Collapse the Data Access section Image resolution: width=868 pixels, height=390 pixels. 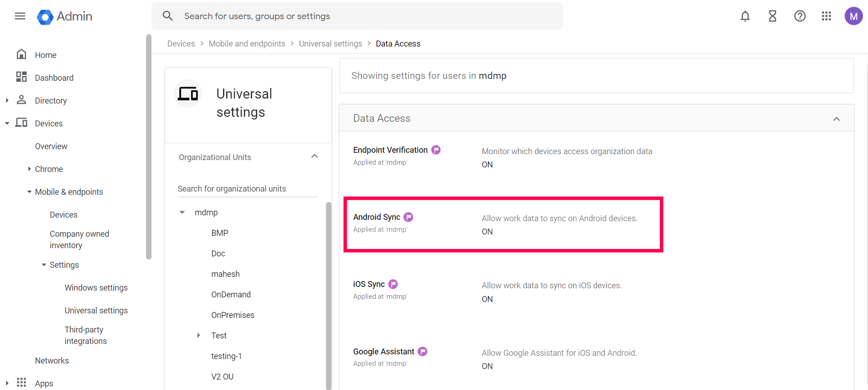836,119
